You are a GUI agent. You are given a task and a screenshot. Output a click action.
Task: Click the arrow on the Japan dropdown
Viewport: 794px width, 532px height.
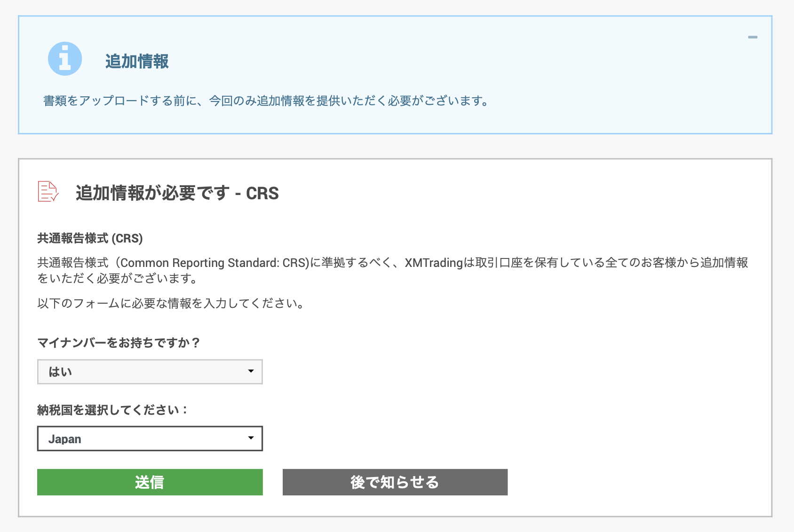(251, 438)
